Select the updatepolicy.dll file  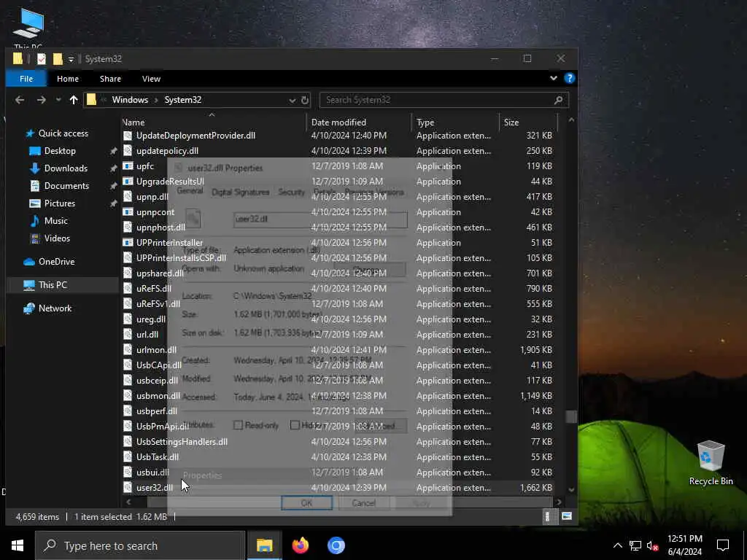tap(167, 151)
